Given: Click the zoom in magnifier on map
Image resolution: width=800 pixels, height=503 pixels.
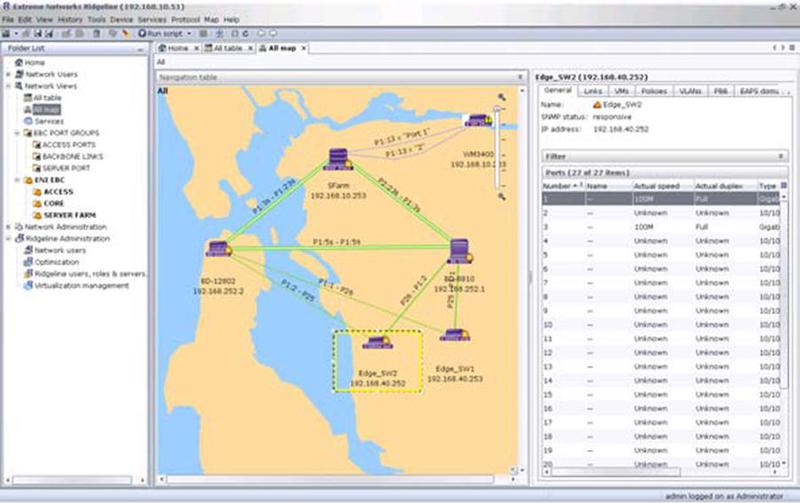Looking at the screenshot, I should point(502,97).
